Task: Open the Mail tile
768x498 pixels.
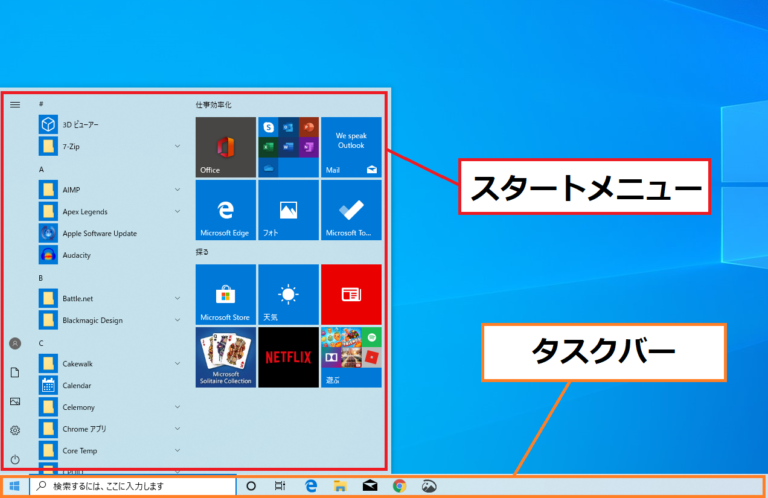Action: pos(351,147)
